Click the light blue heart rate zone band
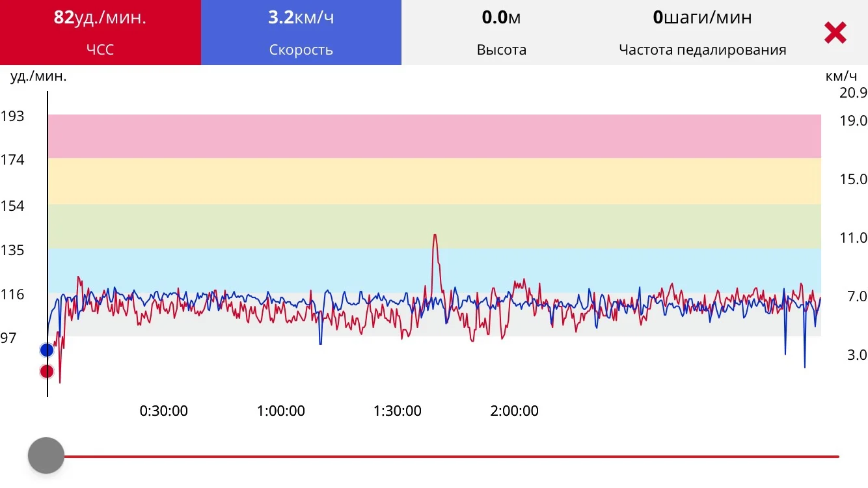Screen dimensions: 868x488 tap(434, 271)
